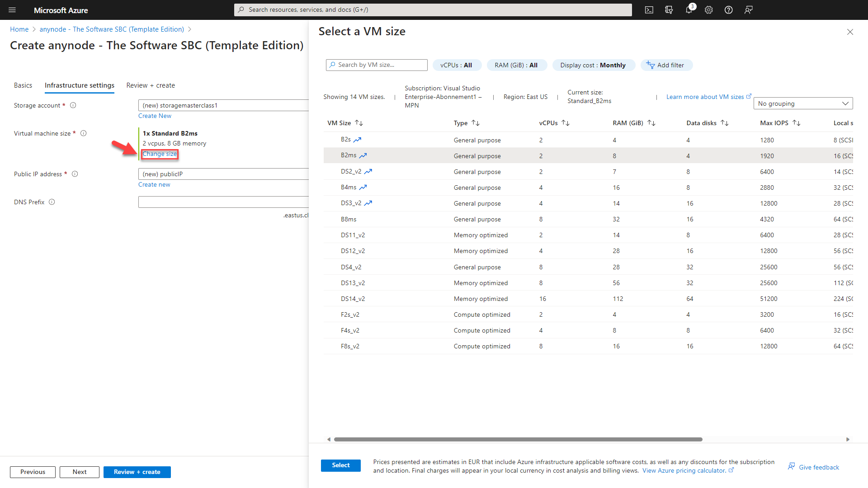This screenshot has width=868, height=488.
Task: Show info tooltip for Virtual machine size
Action: 83,133
